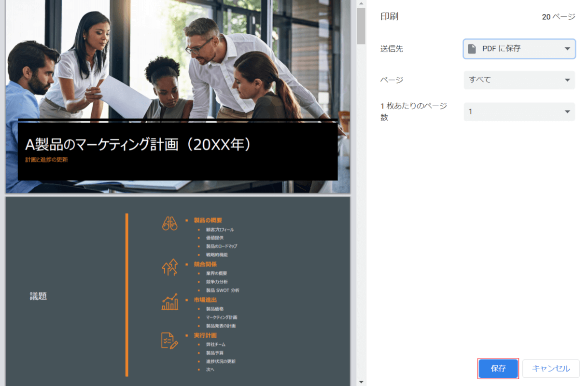588x386 pixels.
Task: Click the binoculars icon beside 製品の概要
Action: pyautogui.click(x=169, y=223)
